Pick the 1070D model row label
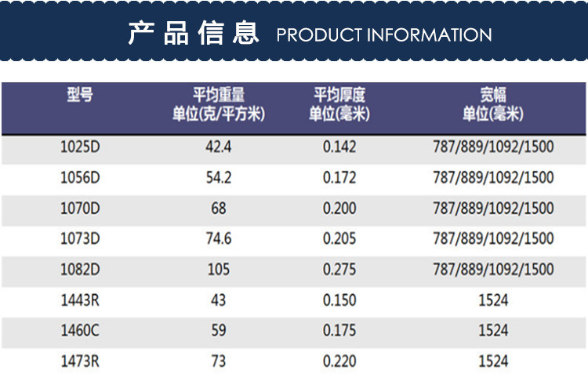The width and height of the screenshot is (588, 374). pos(80,209)
